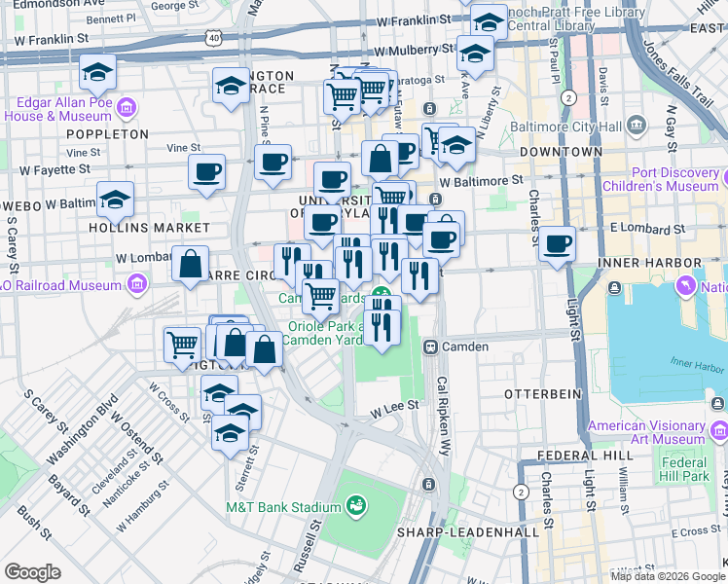Open the coffee cup marker below N Pine St

[x=273, y=163]
